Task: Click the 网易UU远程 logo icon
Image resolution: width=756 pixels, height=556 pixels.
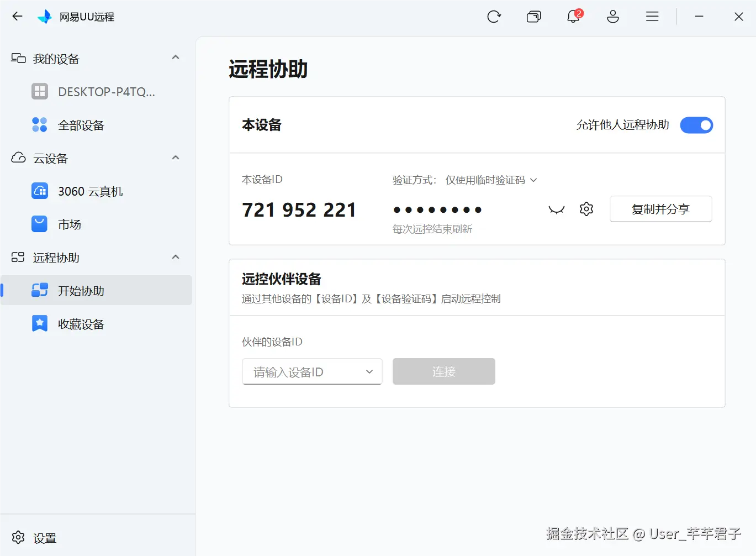Action: coord(44,17)
